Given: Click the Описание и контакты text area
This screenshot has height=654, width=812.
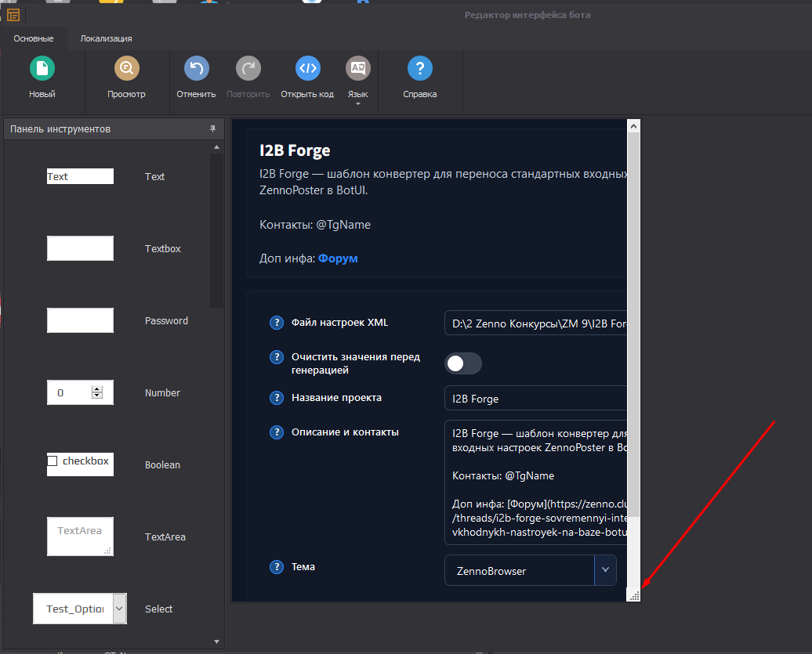Looking at the screenshot, I should pyautogui.click(x=535, y=482).
